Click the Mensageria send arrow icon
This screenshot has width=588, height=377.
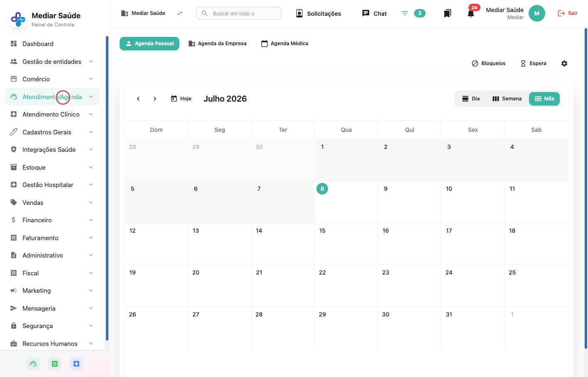14,308
